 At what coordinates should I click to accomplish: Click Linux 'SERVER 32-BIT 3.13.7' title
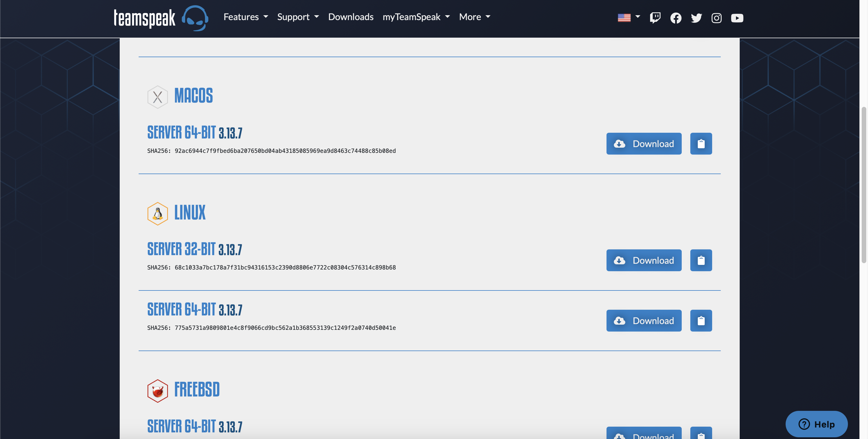click(x=194, y=249)
